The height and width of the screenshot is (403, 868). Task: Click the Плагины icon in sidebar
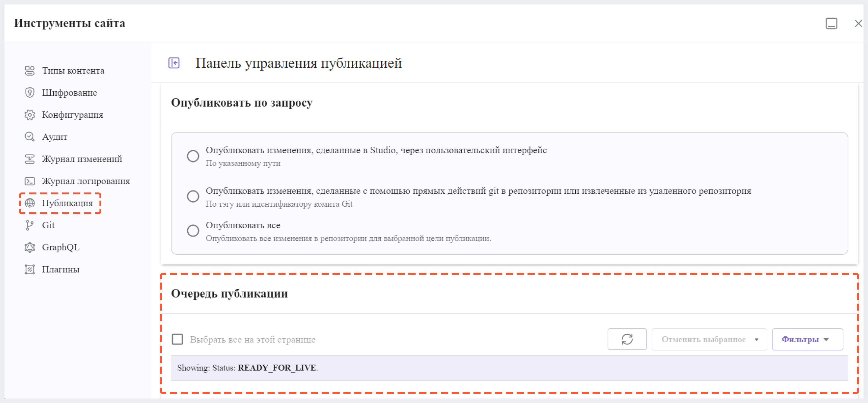pyautogui.click(x=30, y=269)
